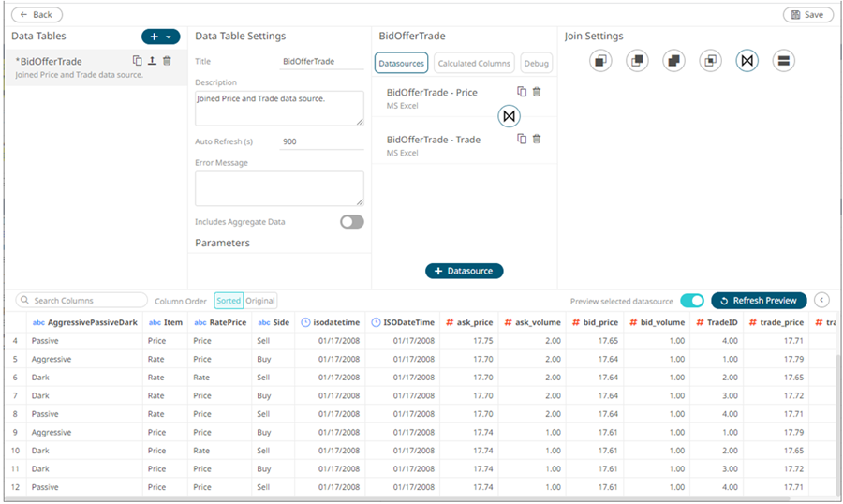Delete the BidOfferTrade - Trade datasource
Image resolution: width=843 pixels, height=504 pixels.
pos(537,139)
